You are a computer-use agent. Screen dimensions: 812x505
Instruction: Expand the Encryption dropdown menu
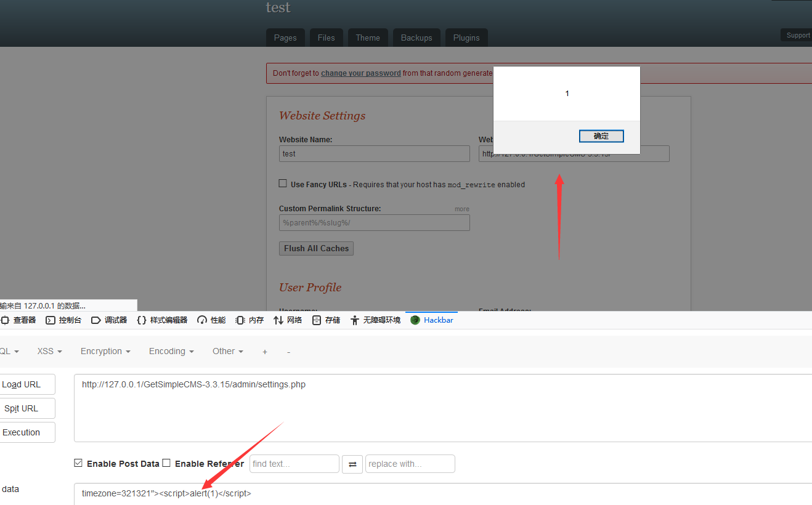coord(105,351)
